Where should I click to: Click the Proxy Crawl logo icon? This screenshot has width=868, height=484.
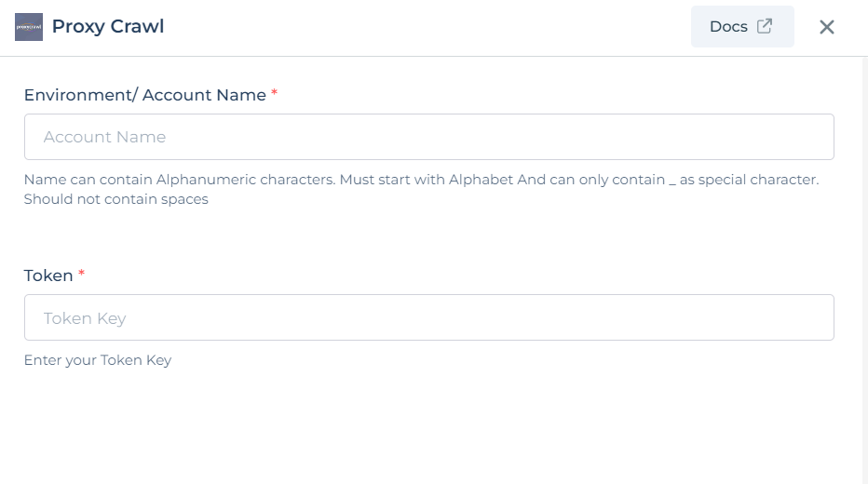29,27
